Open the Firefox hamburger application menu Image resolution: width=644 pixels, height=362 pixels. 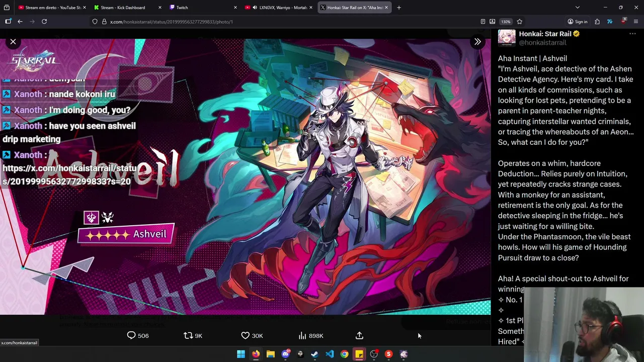636,22
